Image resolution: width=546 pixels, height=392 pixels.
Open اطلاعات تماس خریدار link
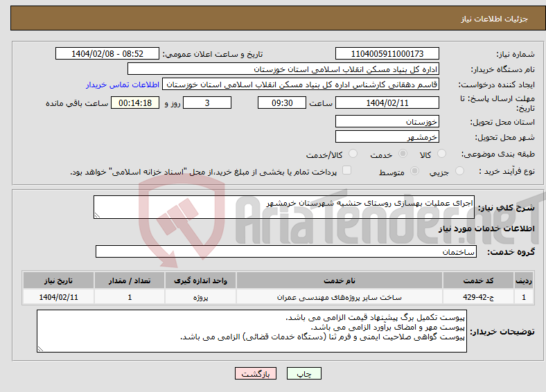click(x=123, y=84)
